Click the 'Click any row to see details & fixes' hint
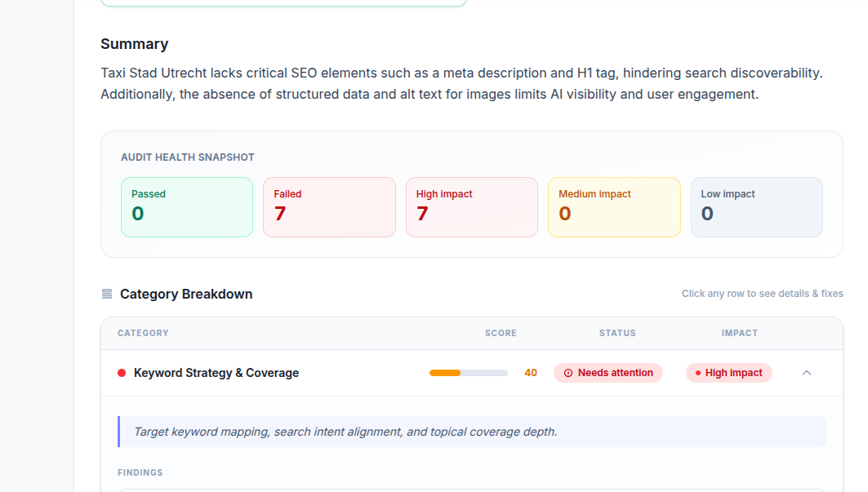The image size is (868, 492). [763, 293]
